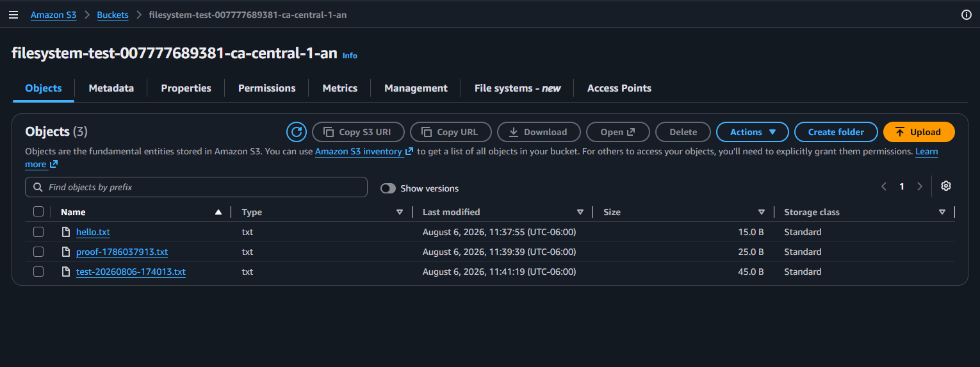The width and height of the screenshot is (980, 367).
Task: Click the Delete button
Action: [683, 132]
